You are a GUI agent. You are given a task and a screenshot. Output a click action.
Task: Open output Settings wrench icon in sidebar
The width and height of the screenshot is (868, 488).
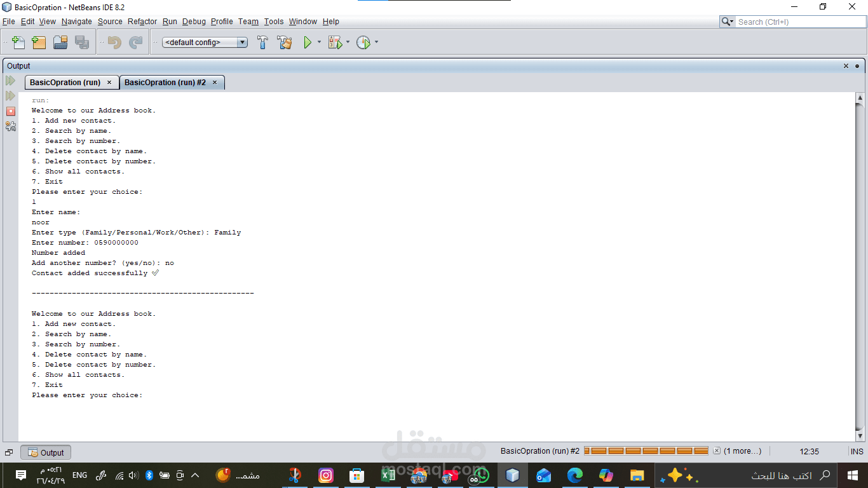[x=10, y=126]
